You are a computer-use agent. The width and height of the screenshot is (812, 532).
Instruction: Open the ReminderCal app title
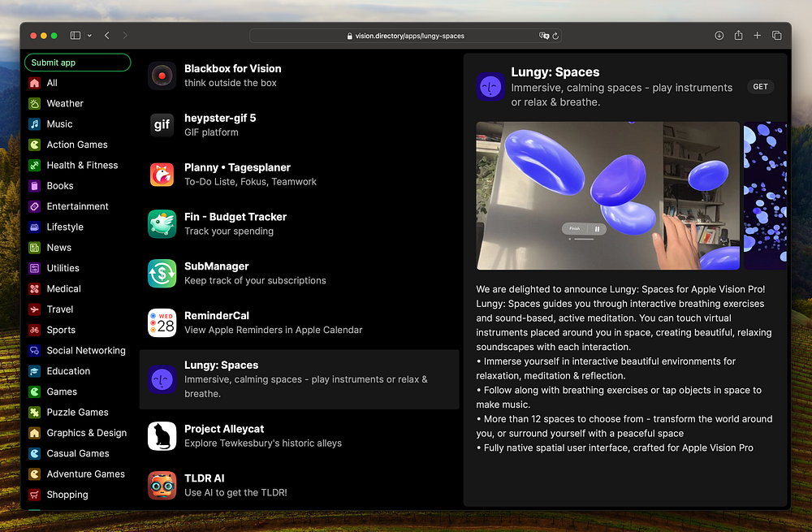click(x=217, y=315)
